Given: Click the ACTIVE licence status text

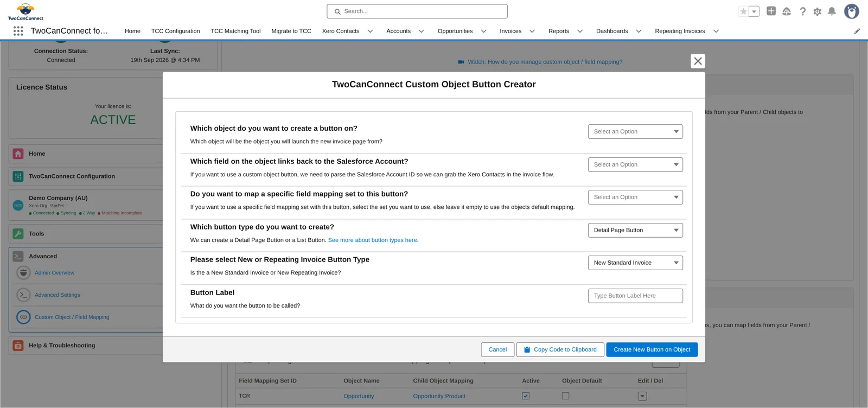Looking at the screenshot, I should [113, 120].
